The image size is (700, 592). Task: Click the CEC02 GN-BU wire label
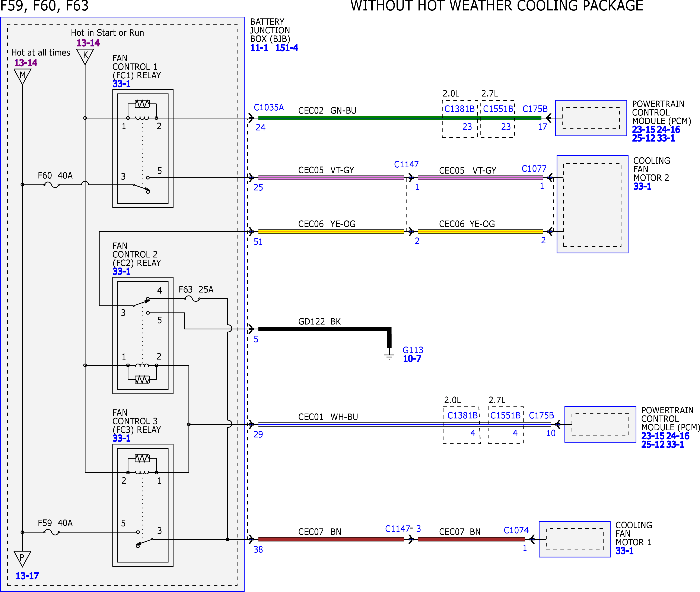pos(327,111)
